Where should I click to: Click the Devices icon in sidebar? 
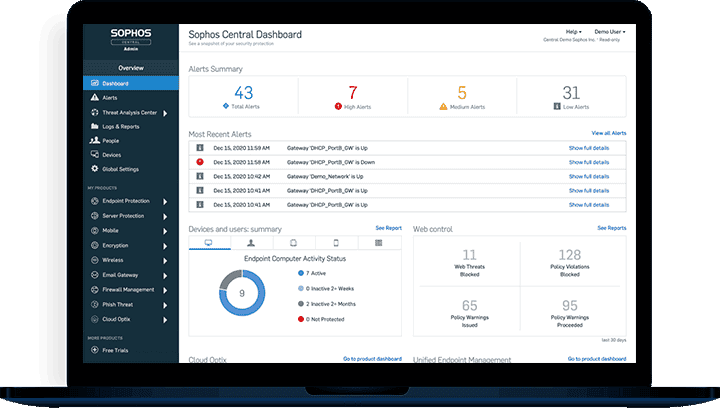[95, 155]
